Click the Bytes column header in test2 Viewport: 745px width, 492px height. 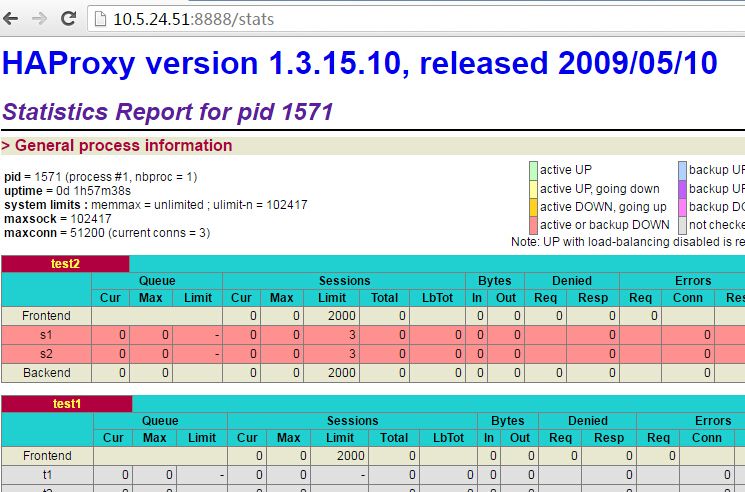[495, 281]
